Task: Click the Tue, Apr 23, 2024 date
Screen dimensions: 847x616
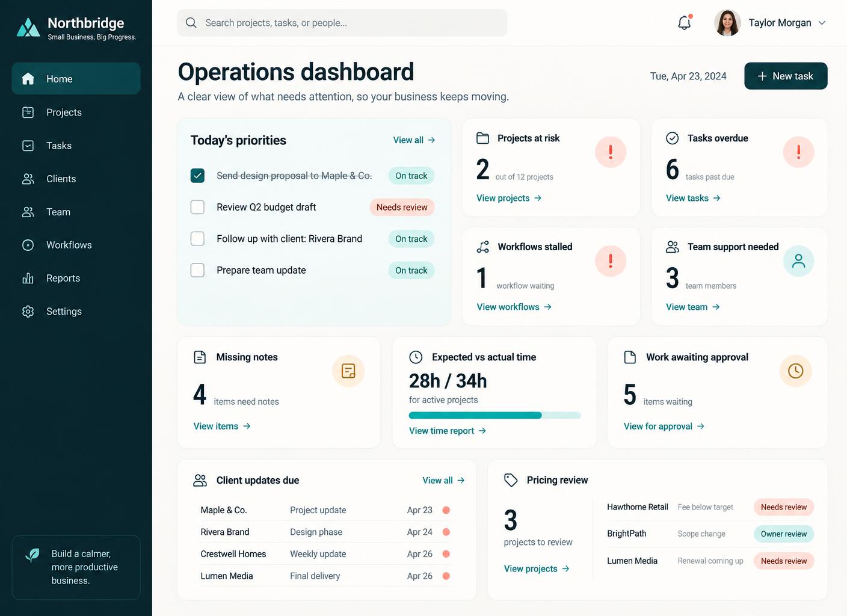Action: [x=688, y=76]
